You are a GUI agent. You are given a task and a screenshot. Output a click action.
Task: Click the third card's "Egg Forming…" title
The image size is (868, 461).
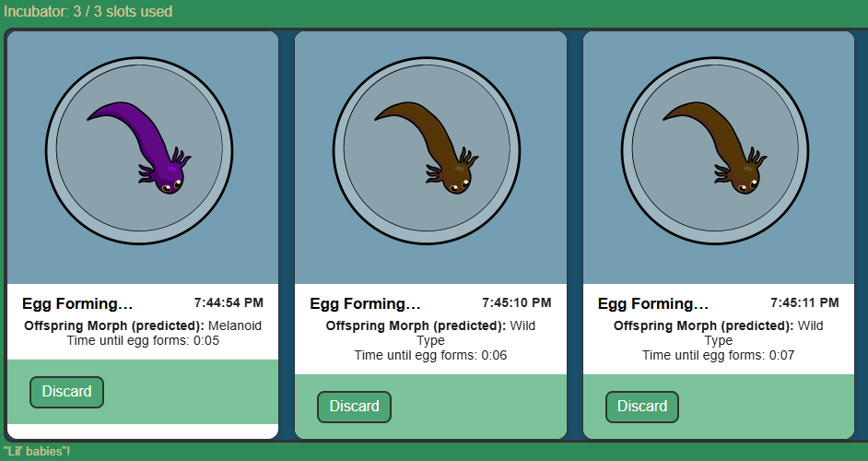point(653,303)
